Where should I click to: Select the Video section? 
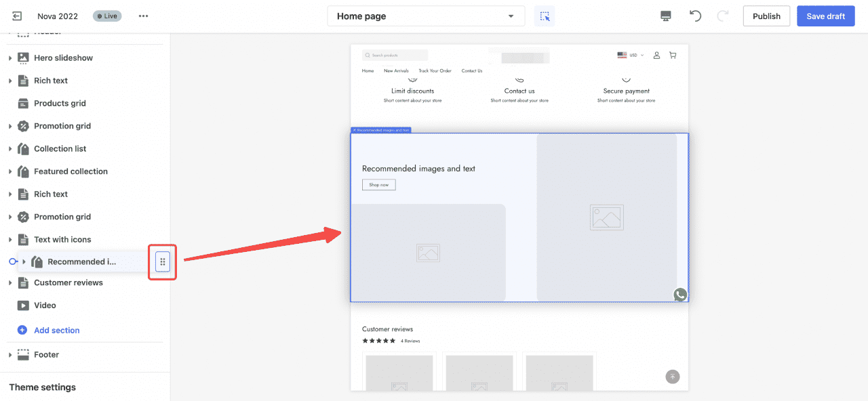(x=45, y=305)
